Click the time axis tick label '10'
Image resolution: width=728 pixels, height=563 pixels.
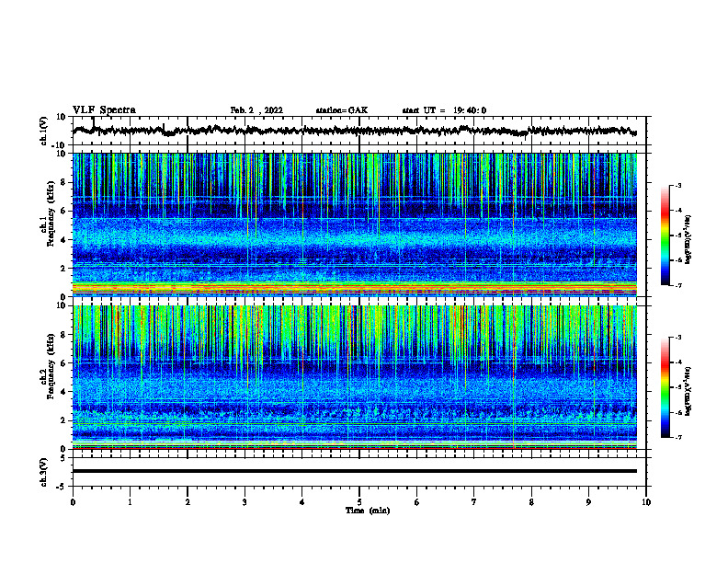pyautogui.click(x=646, y=502)
